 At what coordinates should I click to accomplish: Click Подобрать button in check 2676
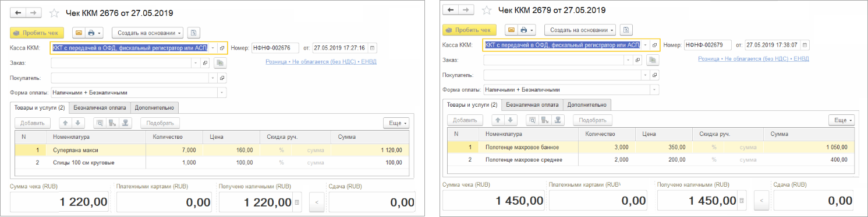click(x=160, y=123)
